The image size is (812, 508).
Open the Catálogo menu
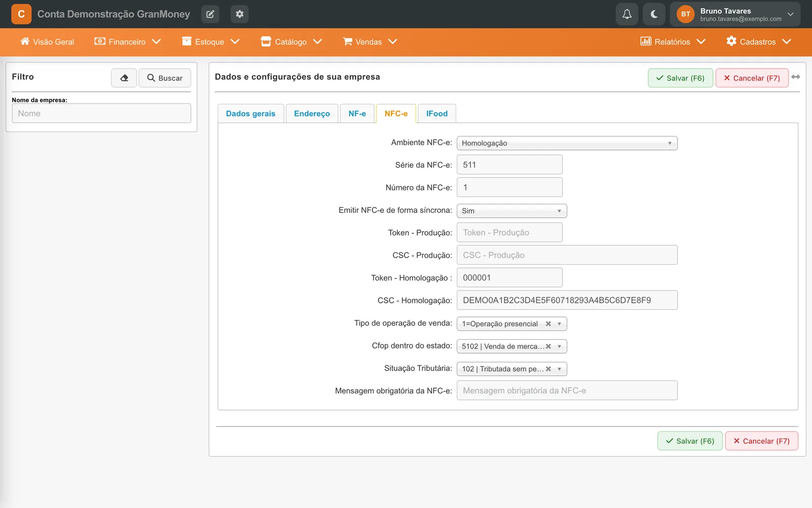291,42
